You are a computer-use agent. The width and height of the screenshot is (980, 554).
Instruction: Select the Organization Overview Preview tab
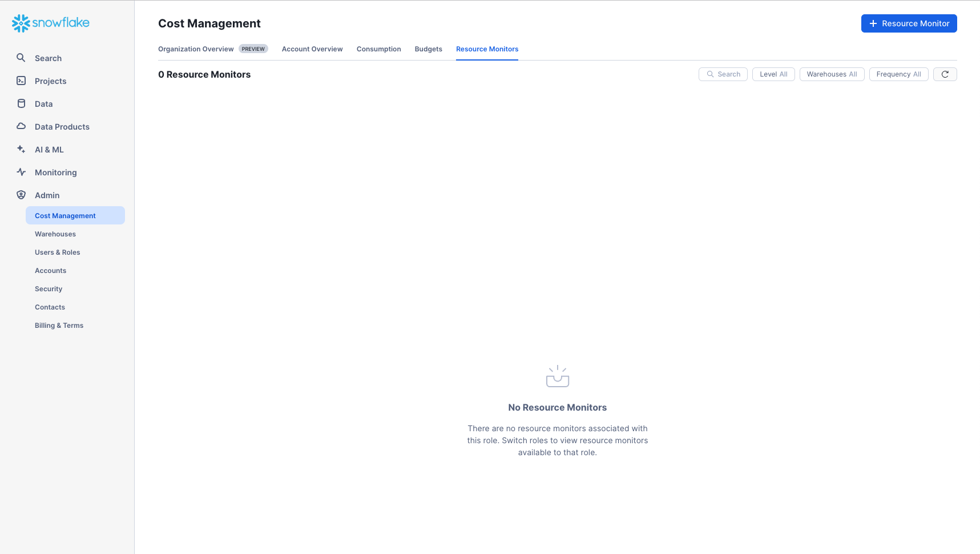[196, 49]
